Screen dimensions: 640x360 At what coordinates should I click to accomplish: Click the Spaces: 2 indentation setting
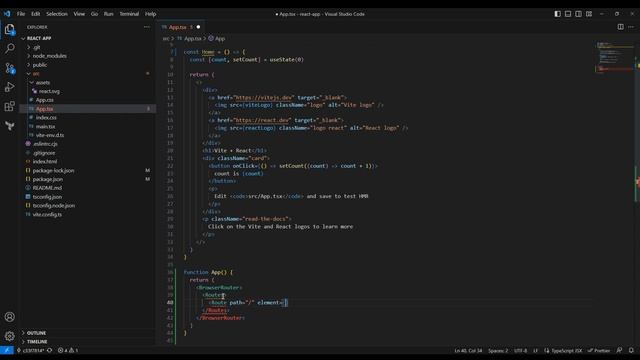(x=498, y=350)
